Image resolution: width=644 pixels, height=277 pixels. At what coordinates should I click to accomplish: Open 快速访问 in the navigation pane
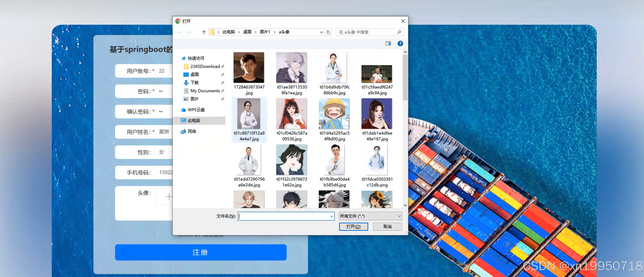(196, 58)
